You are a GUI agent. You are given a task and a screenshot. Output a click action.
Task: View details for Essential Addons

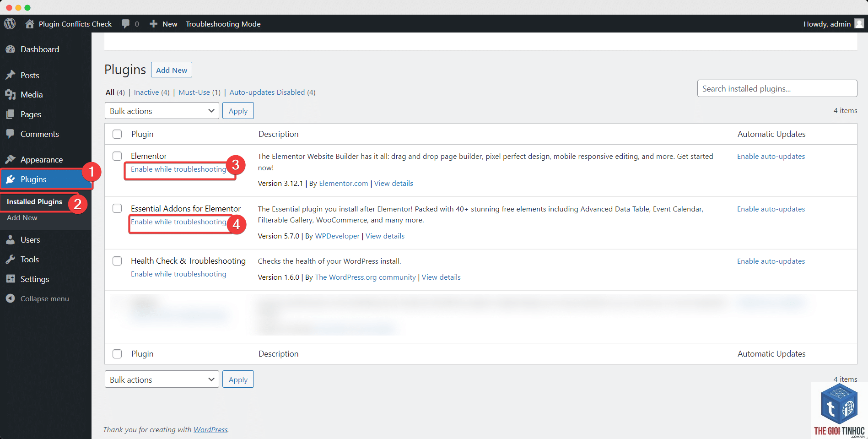click(x=385, y=236)
